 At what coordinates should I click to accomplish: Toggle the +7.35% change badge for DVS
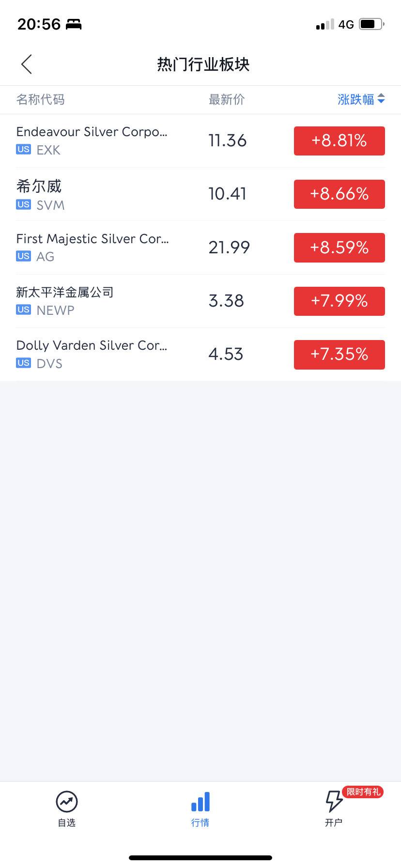click(339, 355)
